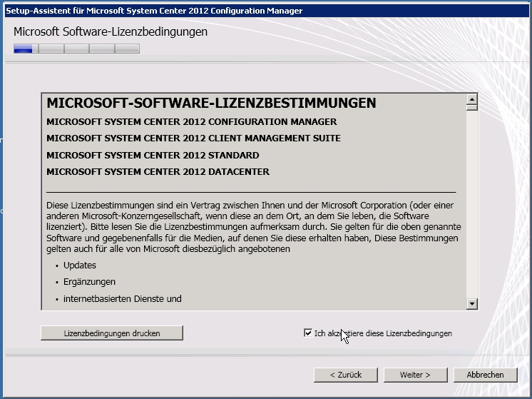Screen dimensions: 532x399
Task: Toggle the license acceptance checkbox
Action: tap(308, 333)
